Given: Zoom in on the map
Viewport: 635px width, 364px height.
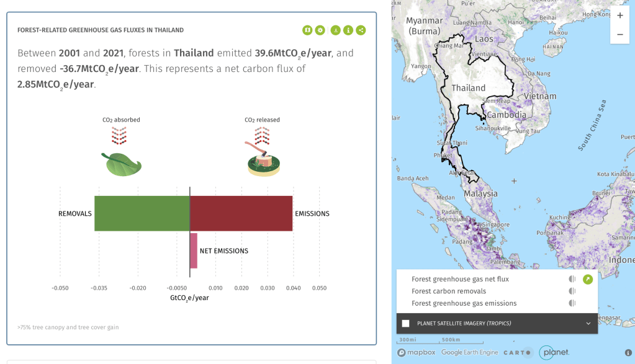Looking at the screenshot, I should click(619, 16).
